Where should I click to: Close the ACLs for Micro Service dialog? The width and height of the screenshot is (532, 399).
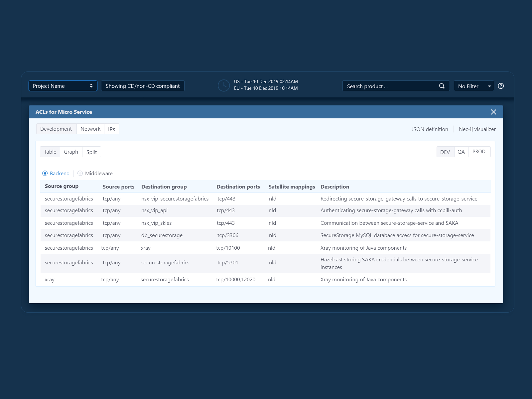tap(493, 112)
